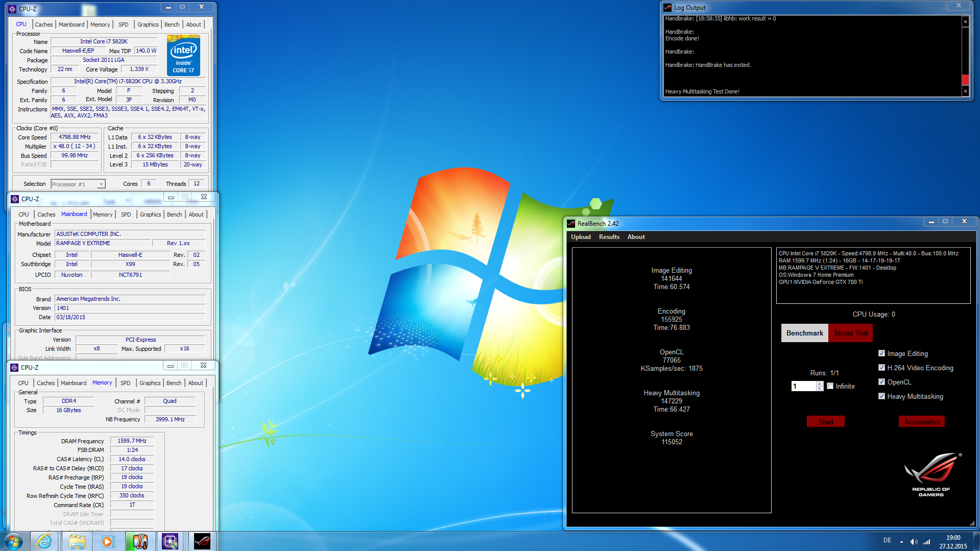Click the RealBench title bar icon
Image resolution: width=980 pixels, height=551 pixels.
tap(571, 224)
